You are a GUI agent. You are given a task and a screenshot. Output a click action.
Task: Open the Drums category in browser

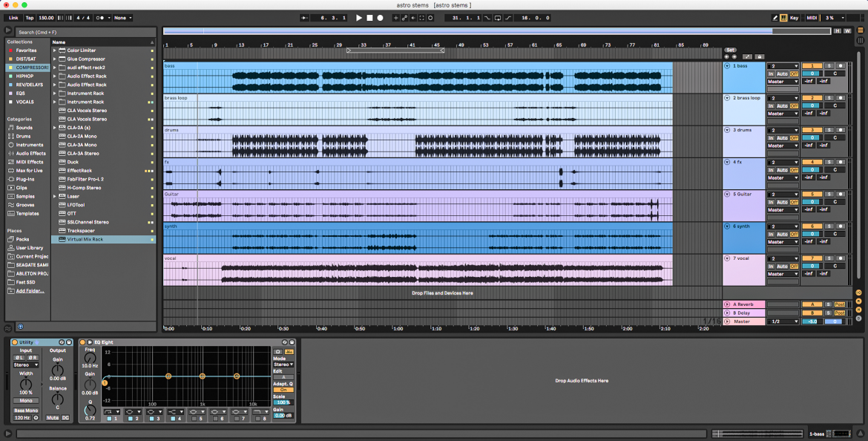23,137
